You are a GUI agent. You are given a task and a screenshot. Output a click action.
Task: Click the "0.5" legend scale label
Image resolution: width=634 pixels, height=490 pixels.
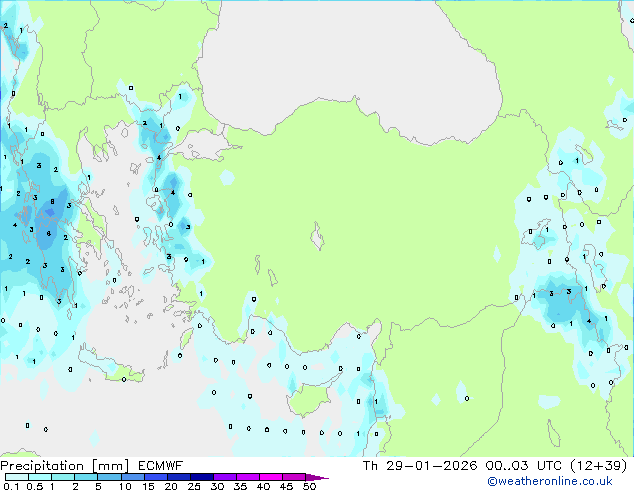pyautogui.click(x=35, y=486)
